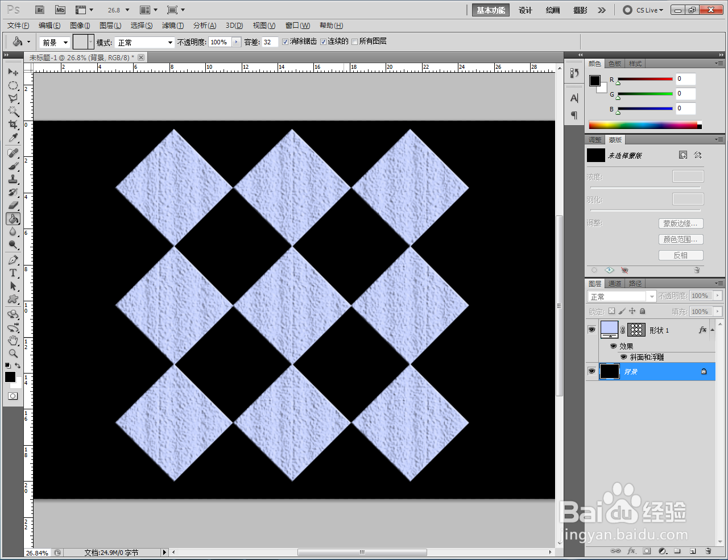
Task: Switch to the 路径 tab
Action: pos(635,283)
